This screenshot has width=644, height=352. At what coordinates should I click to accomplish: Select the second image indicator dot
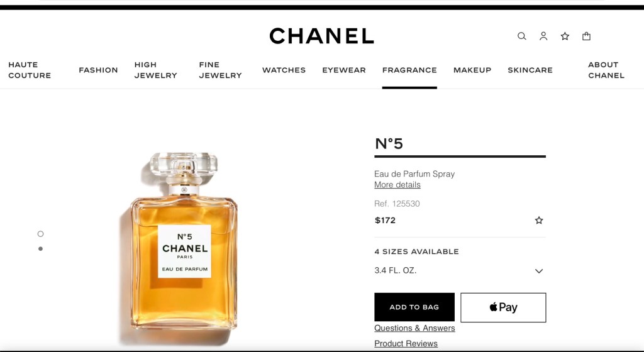click(x=40, y=249)
